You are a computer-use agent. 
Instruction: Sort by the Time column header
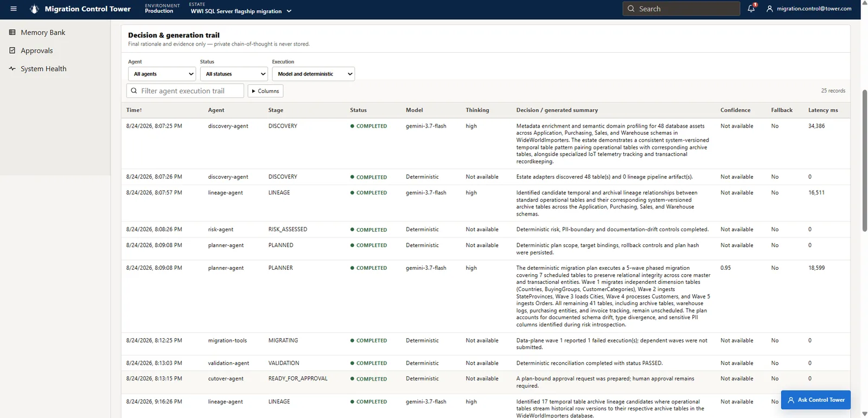[x=134, y=110]
